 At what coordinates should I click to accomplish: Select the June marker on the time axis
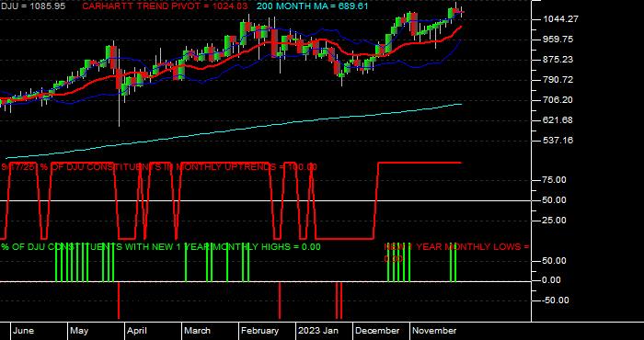click(23, 331)
